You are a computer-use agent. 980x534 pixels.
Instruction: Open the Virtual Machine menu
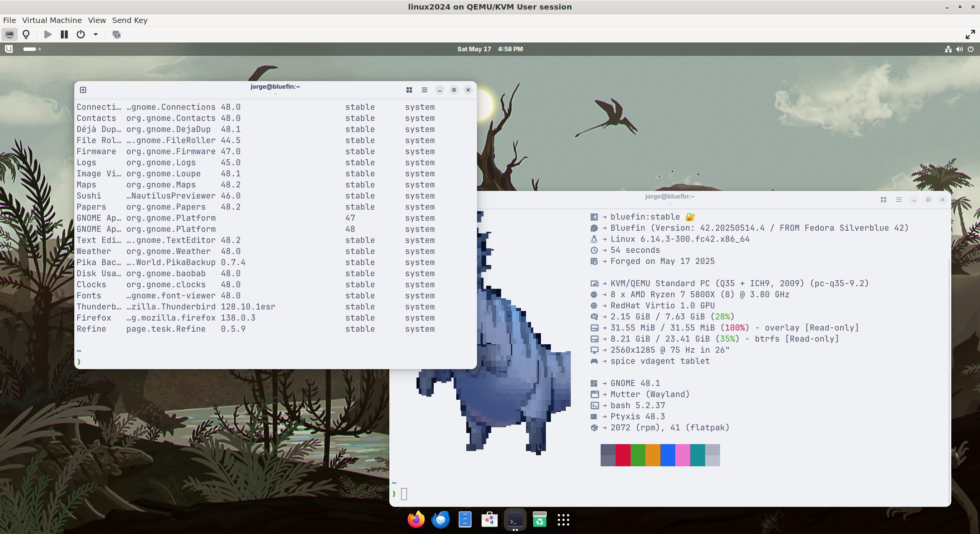click(x=52, y=20)
